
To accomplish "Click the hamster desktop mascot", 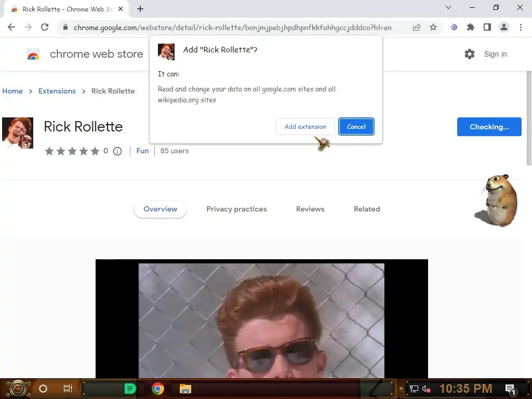I will pos(497,200).
